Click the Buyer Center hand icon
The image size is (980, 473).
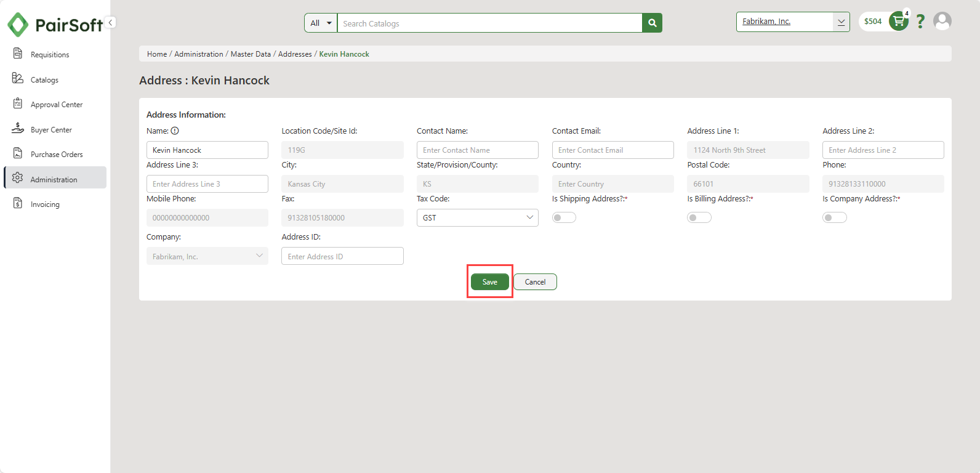click(18, 129)
